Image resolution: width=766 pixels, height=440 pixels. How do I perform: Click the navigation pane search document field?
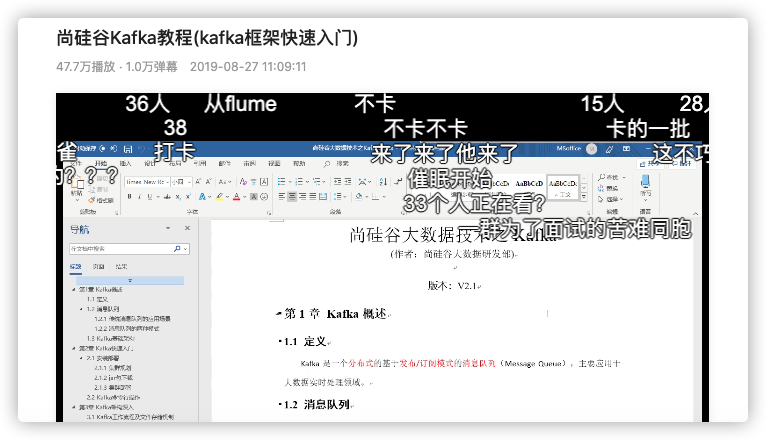[x=129, y=249]
